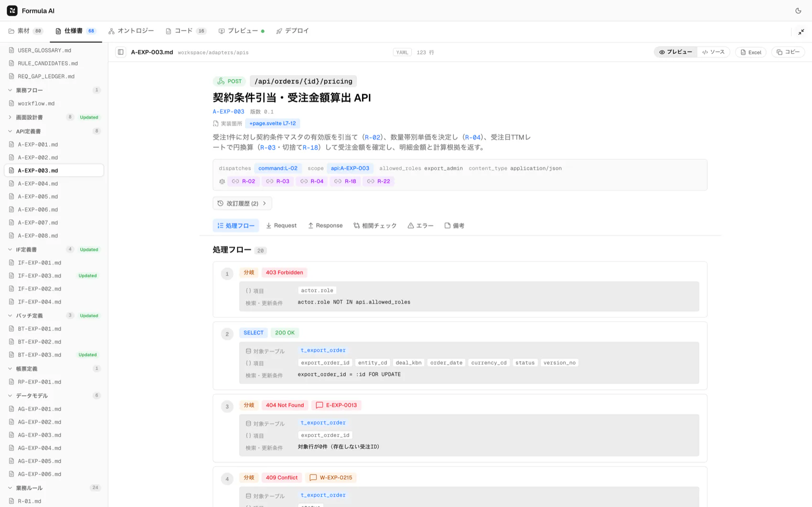The height and width of the screenshot is (507, 812).
Task: Open REQ_GAP_LEDGER.md file
Action: (54, 76)
